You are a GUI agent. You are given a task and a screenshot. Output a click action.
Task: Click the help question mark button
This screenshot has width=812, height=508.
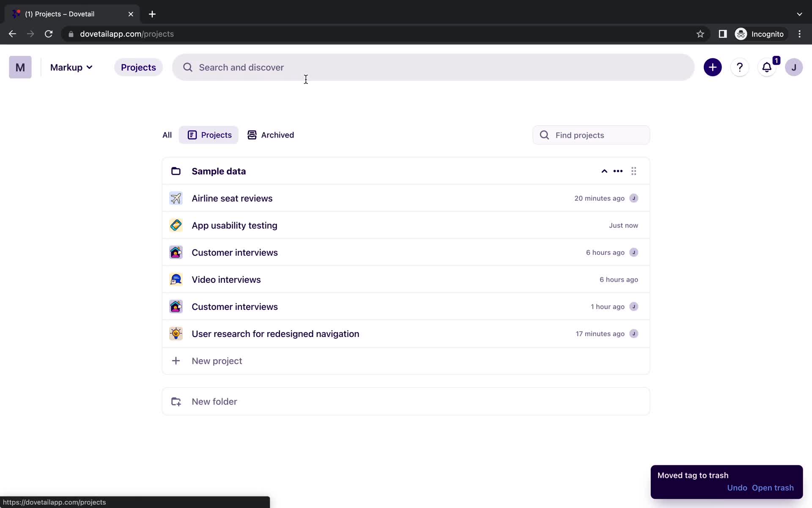tap(740, 67)
